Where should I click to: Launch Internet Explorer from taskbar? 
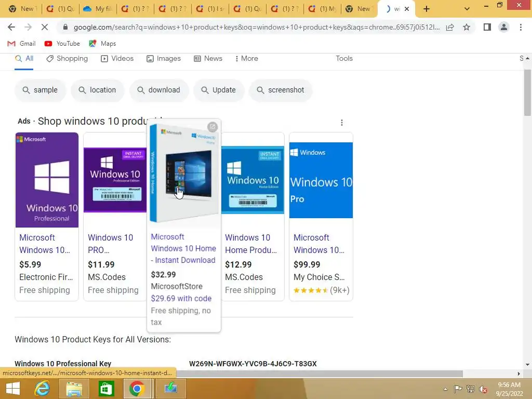43,389
